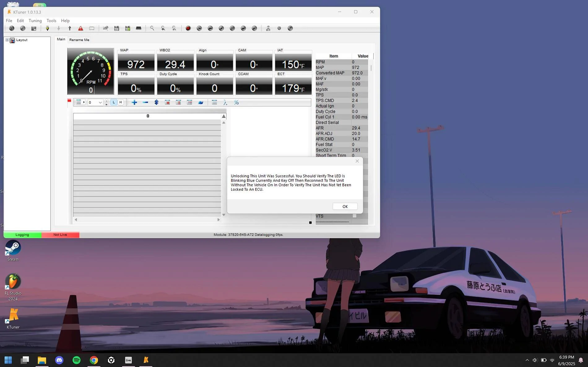
Task: Click OK in the unlock dialog
Action: [x=345, y=207]
